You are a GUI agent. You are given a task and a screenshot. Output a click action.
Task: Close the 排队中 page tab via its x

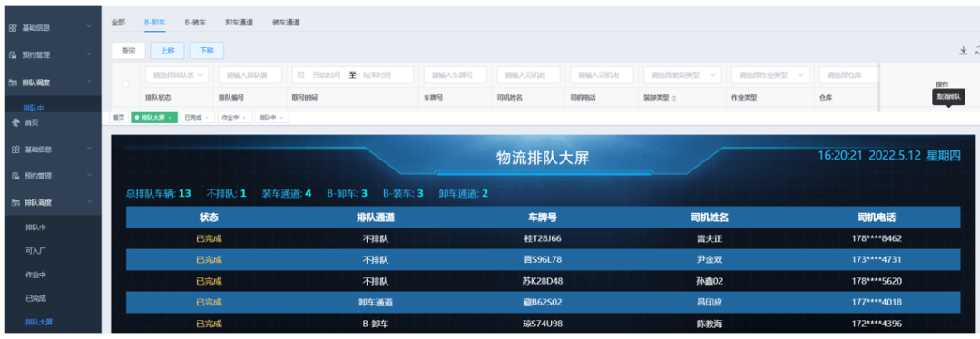pyautogui.click(x=282, y=117)
